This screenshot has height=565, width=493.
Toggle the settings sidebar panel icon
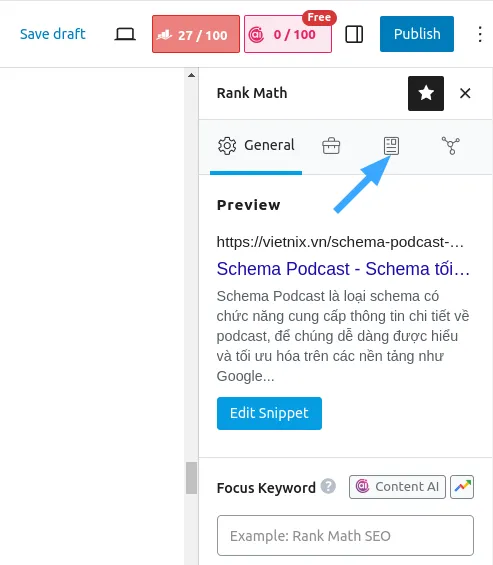coord(354,34)
